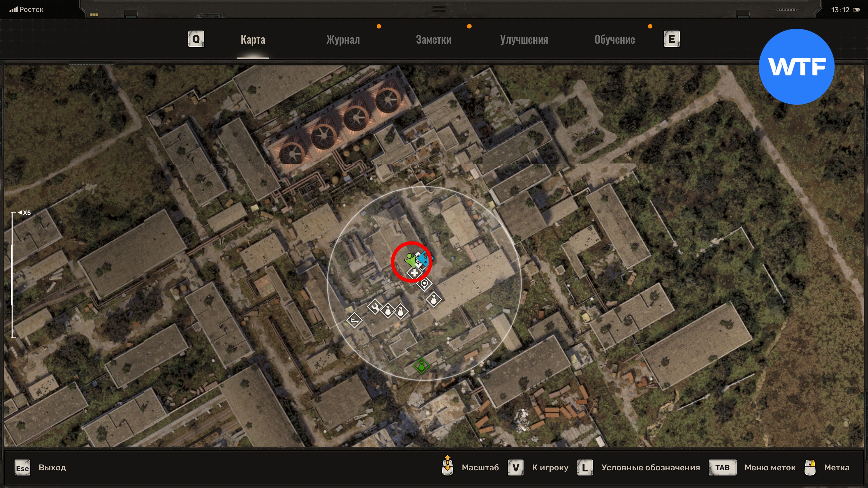Image resolution: width=868 pixels, height=488 pixels.
Task: Select the Карта tab
Action: [x=253, y=40]
